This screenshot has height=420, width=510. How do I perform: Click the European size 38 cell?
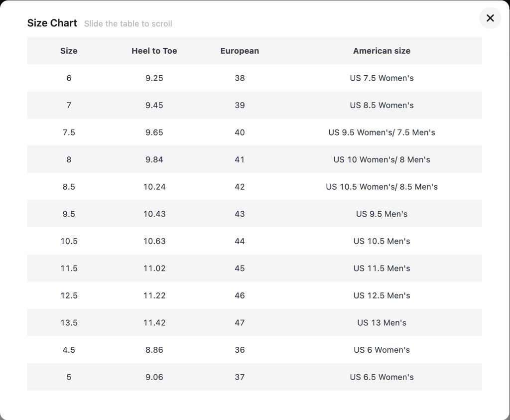tap(240, 78)
